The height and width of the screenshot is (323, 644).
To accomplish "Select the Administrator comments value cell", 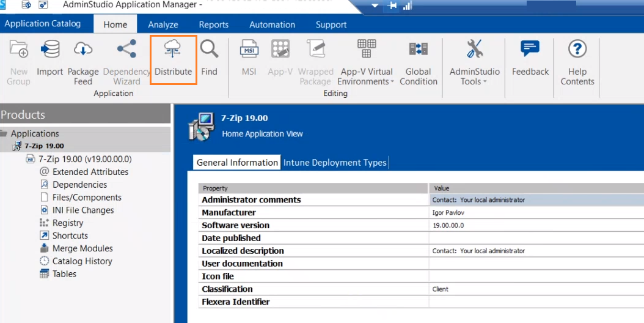I will click(536, 200).
